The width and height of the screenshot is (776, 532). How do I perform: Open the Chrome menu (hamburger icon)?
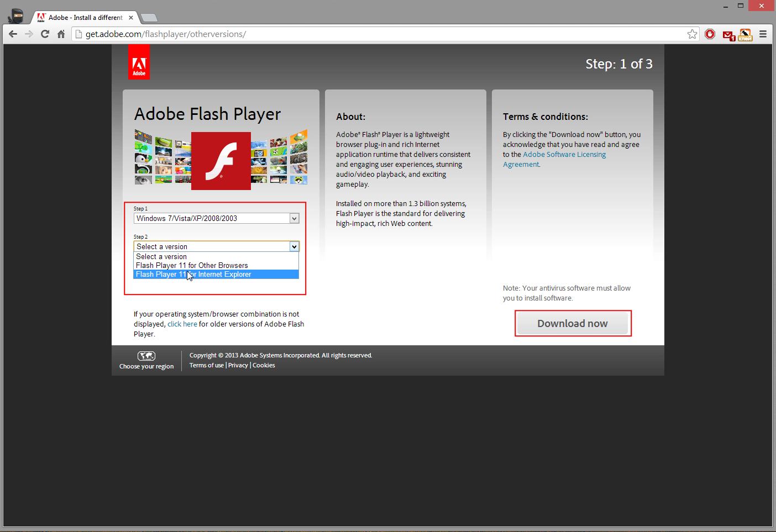pyautogui.click(x=763, y=34)
